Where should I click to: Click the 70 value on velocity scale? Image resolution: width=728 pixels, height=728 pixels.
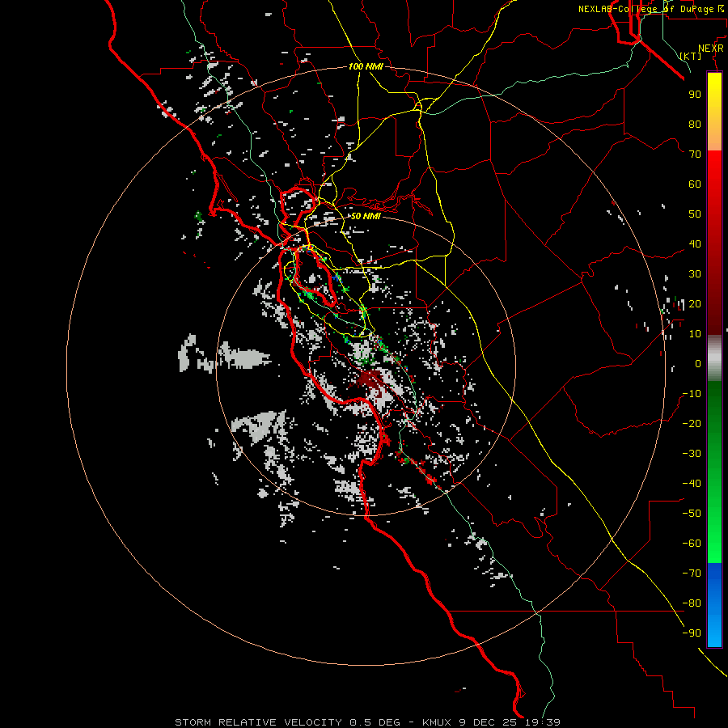[695, 154]
